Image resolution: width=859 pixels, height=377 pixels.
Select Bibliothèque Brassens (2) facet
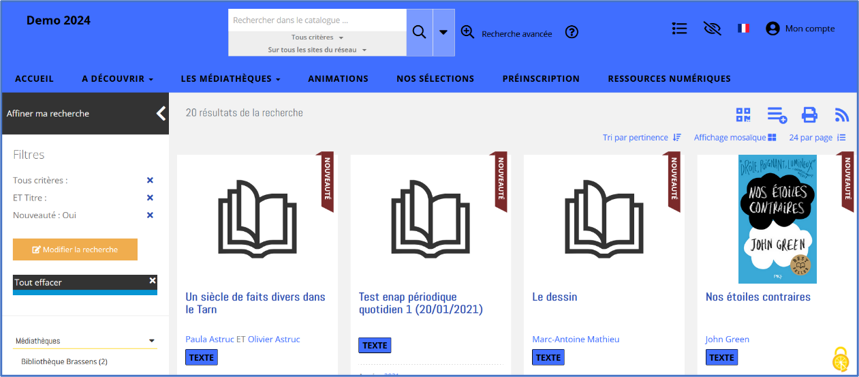tap(64, 362)
